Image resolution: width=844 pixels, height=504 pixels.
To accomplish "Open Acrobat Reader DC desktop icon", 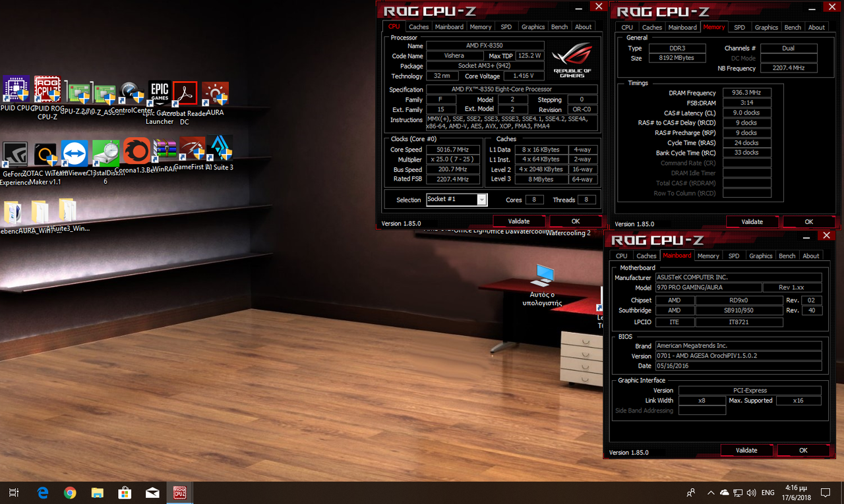I will click(185, 102).
